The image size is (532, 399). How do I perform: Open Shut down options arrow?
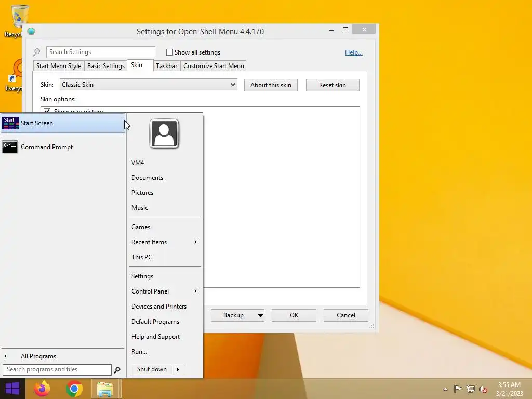(x=178, y=369)
